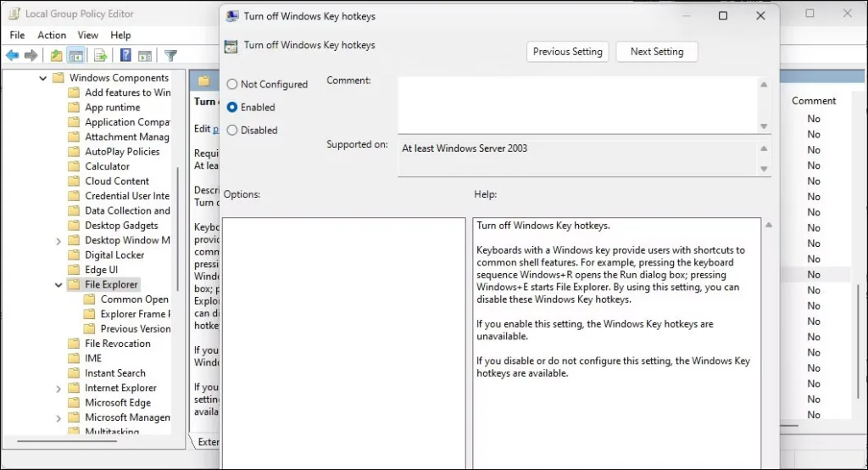Image resolution: width=868 pixels, height=470 pixels.
Task: Select Data Collection tree item
Action: 127,210
